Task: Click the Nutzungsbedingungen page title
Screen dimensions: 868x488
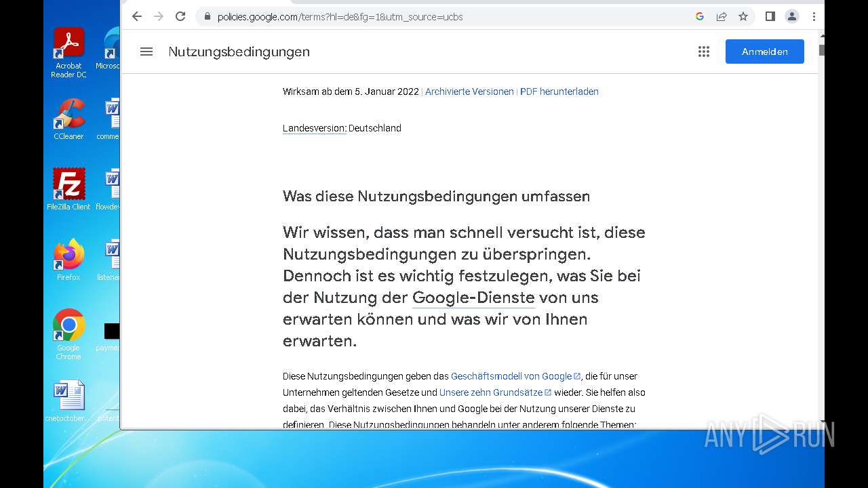Action: 239,52
